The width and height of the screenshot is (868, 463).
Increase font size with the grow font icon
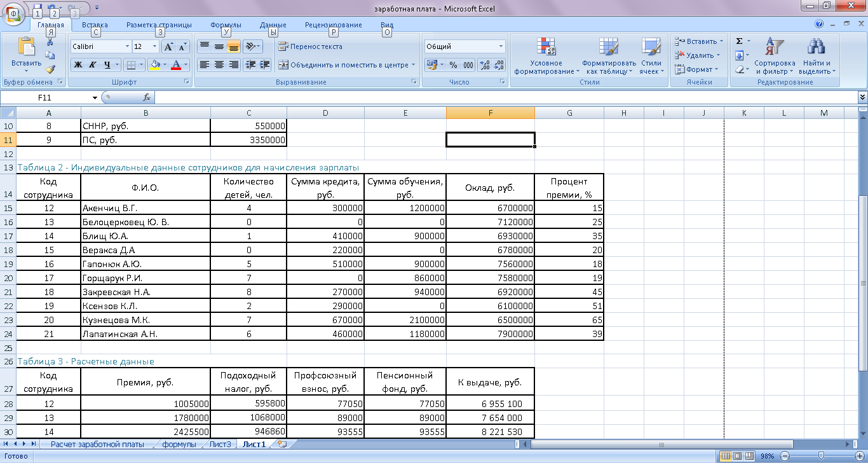(x=168, y=46)
